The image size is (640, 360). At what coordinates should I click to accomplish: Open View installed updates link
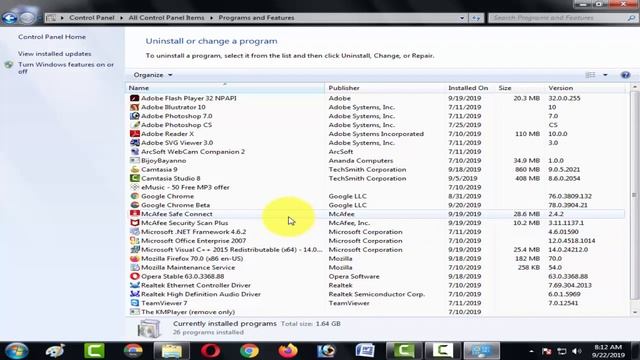click(x=55, y=53)
